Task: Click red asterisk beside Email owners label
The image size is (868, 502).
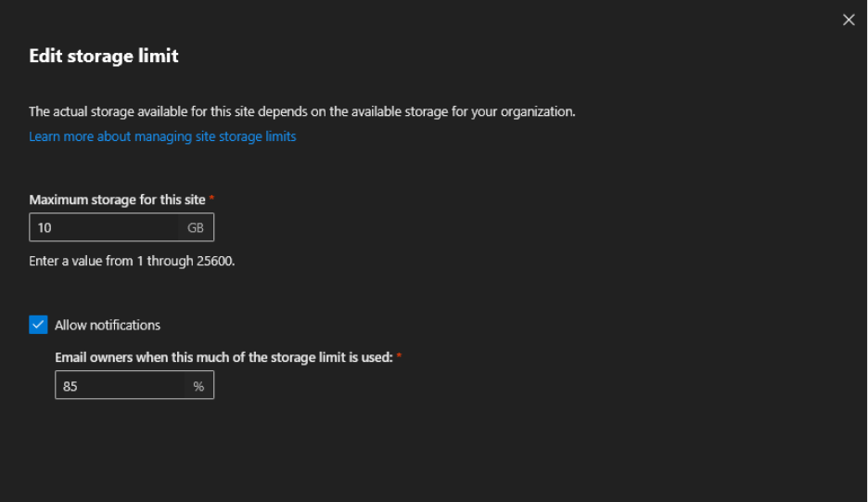Action: pos(399,356)
